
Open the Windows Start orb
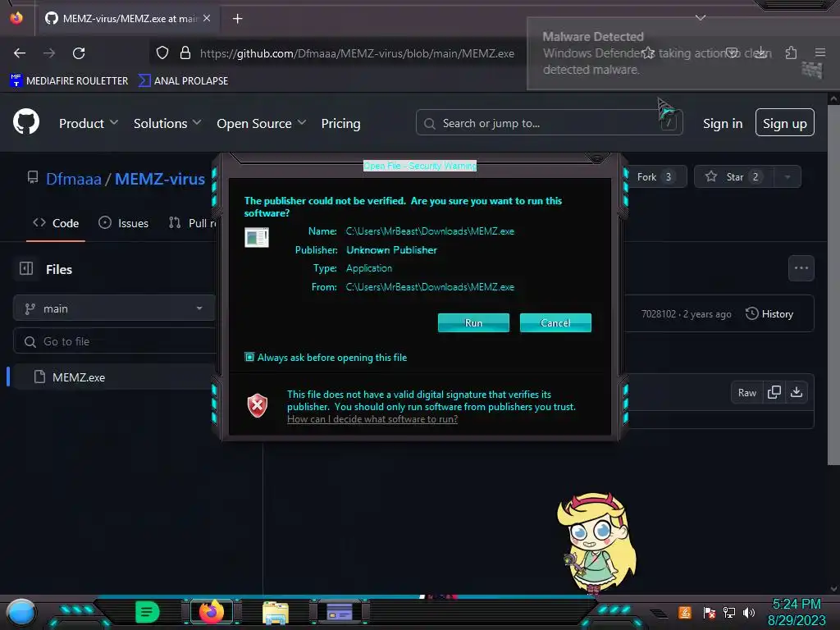(x=21, y=612)
